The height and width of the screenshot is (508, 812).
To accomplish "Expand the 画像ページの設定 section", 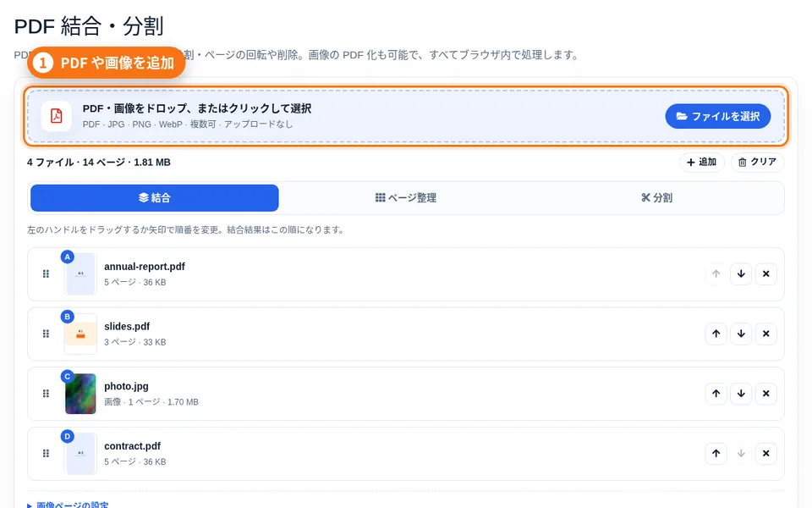I will click(68, 505).
